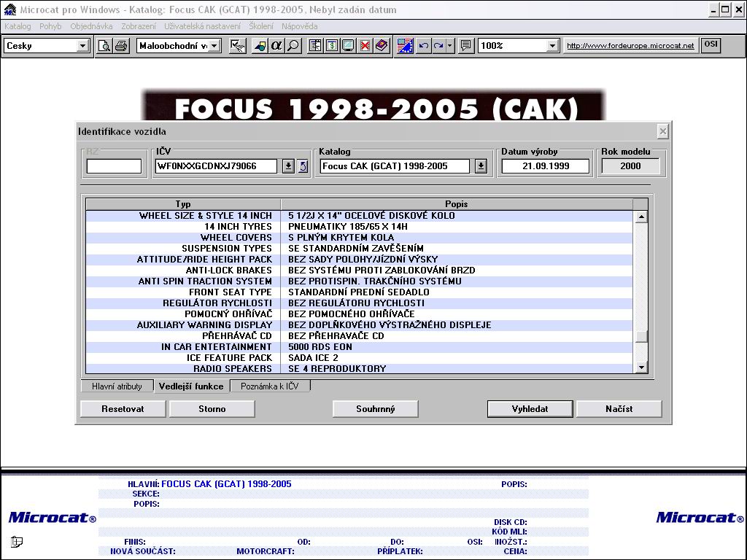Open the Objednávka menu
The image size is (747, 560).
pos(91,26)
